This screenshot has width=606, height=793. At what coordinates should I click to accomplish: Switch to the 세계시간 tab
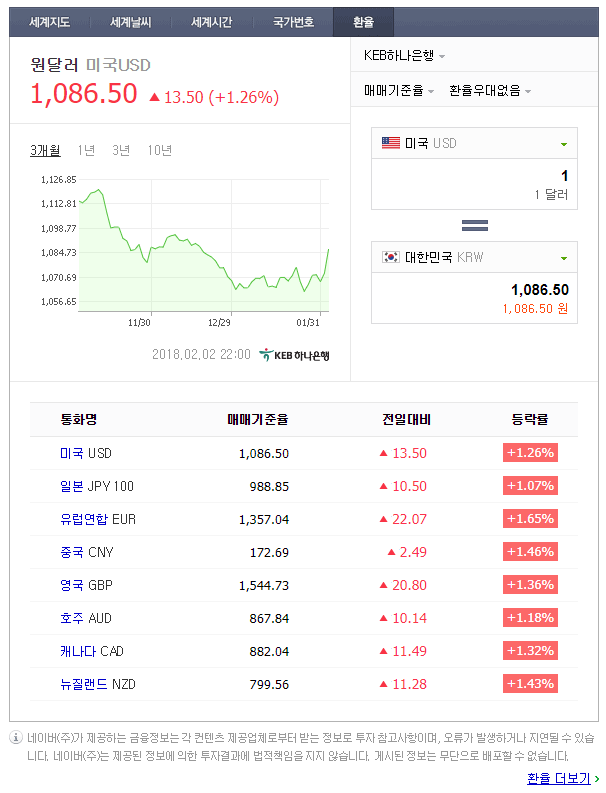click(211, 22)
